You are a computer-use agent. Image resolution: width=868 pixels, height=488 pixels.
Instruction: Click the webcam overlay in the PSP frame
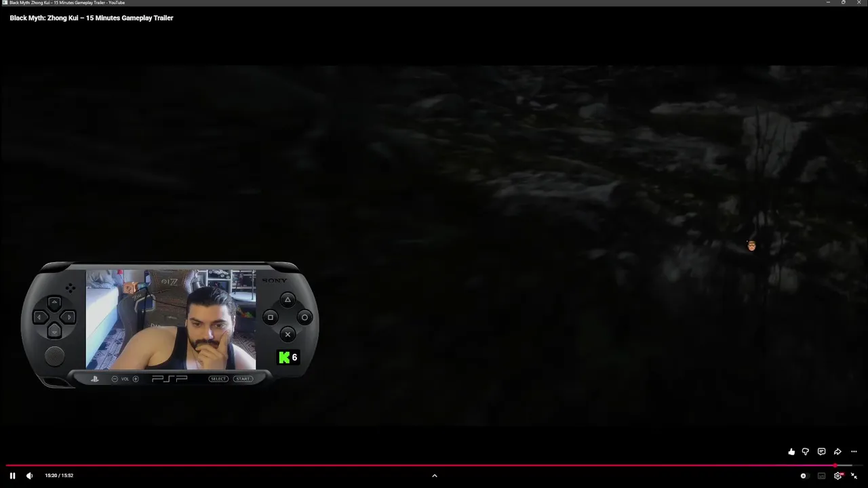coord(171,320)
